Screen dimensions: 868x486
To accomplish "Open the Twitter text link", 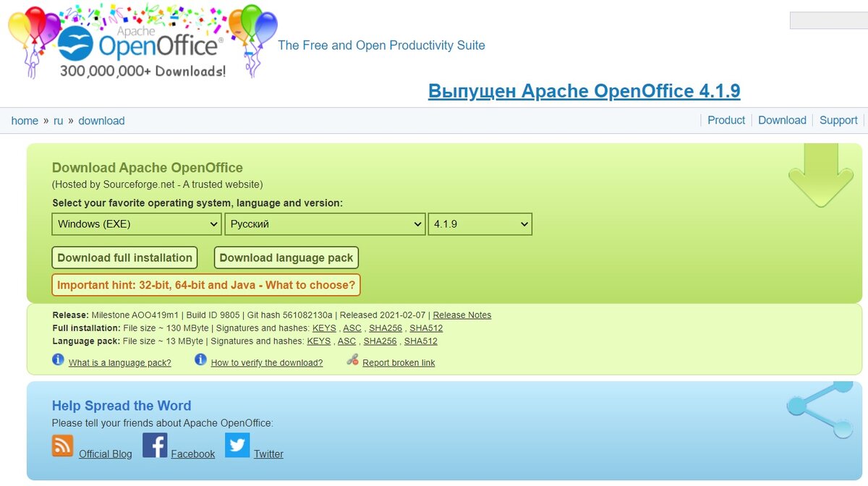I will click(268, 454).
